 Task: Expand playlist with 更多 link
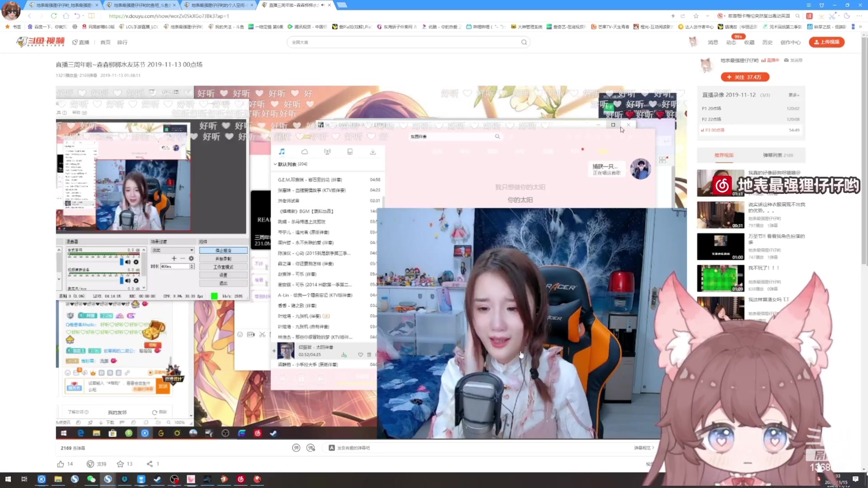[794, 95]
